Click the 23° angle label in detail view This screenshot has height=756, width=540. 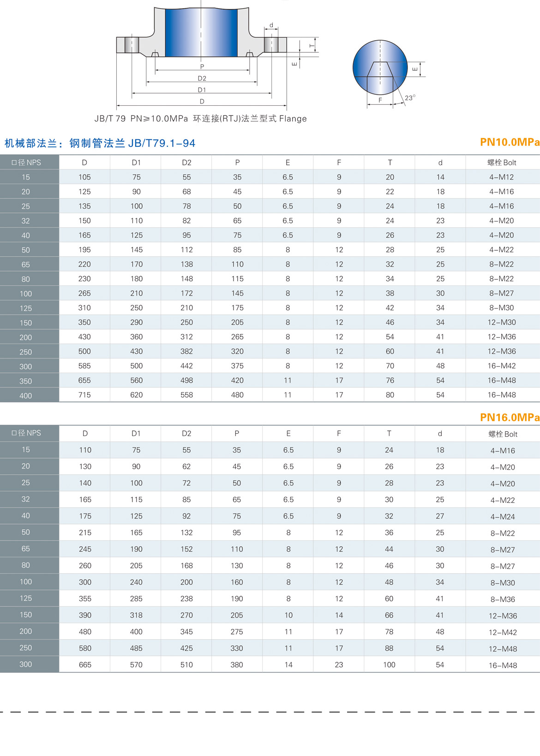[410, 97]
